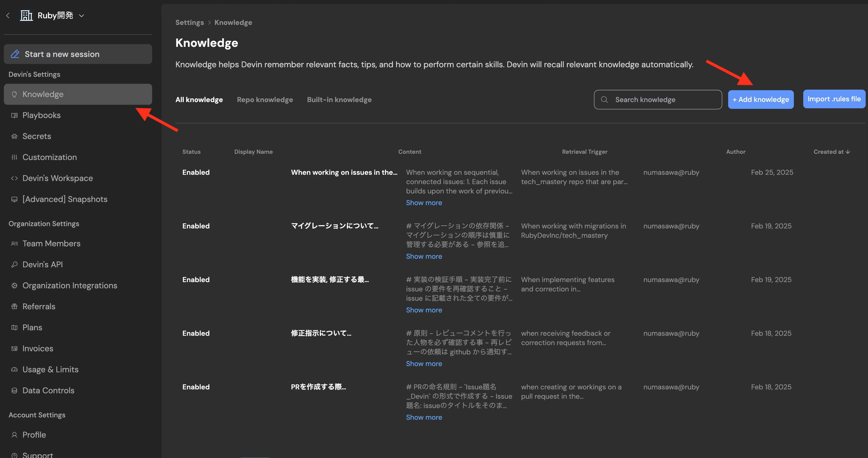Open Customization sliders icon

pos(14,157)
